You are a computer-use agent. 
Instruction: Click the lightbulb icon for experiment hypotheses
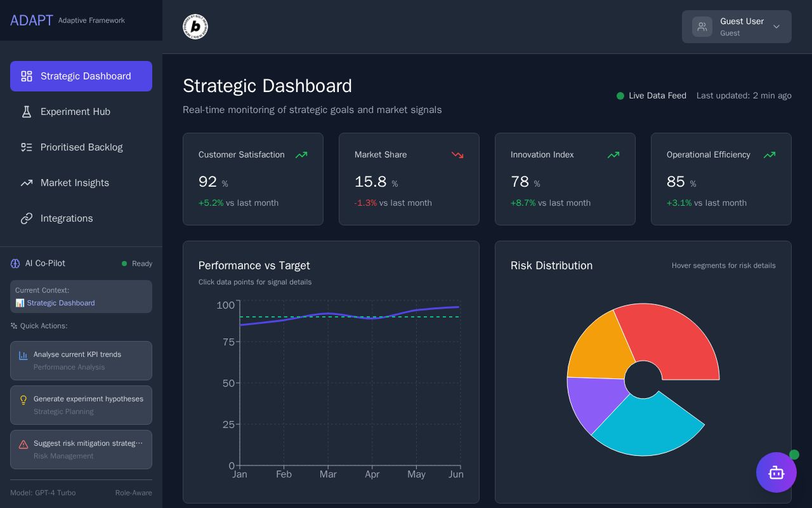23,400
